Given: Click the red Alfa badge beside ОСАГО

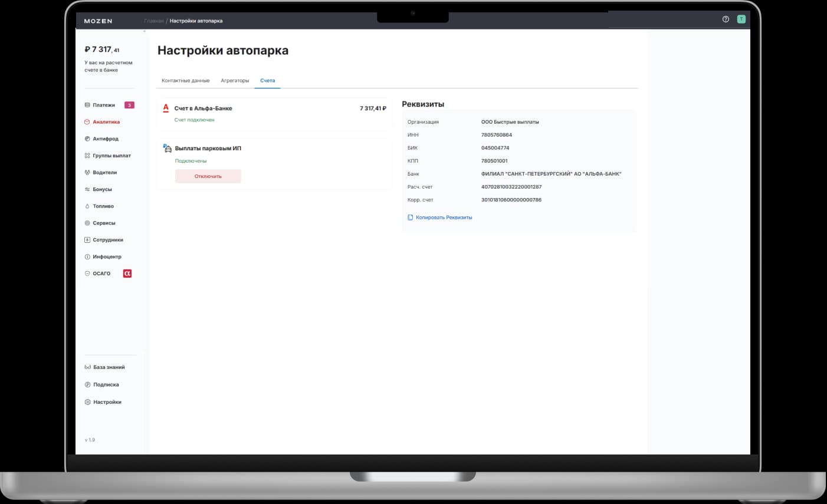Looking at the screenshot, I should (x=127, y=274).
